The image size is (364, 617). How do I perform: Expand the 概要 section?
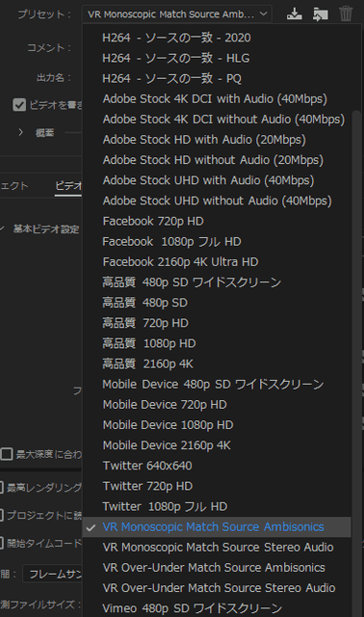[20, 133]
